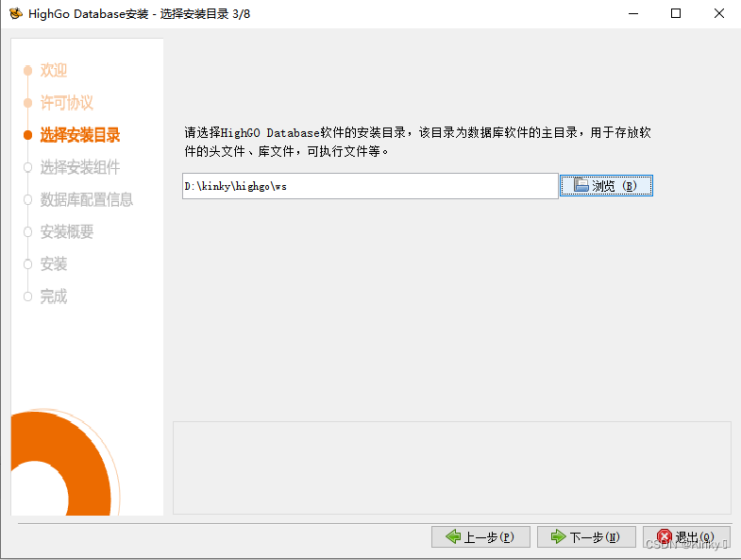Click the 退出(Q) exit button
741x560 pixels.
click(686, 536)
